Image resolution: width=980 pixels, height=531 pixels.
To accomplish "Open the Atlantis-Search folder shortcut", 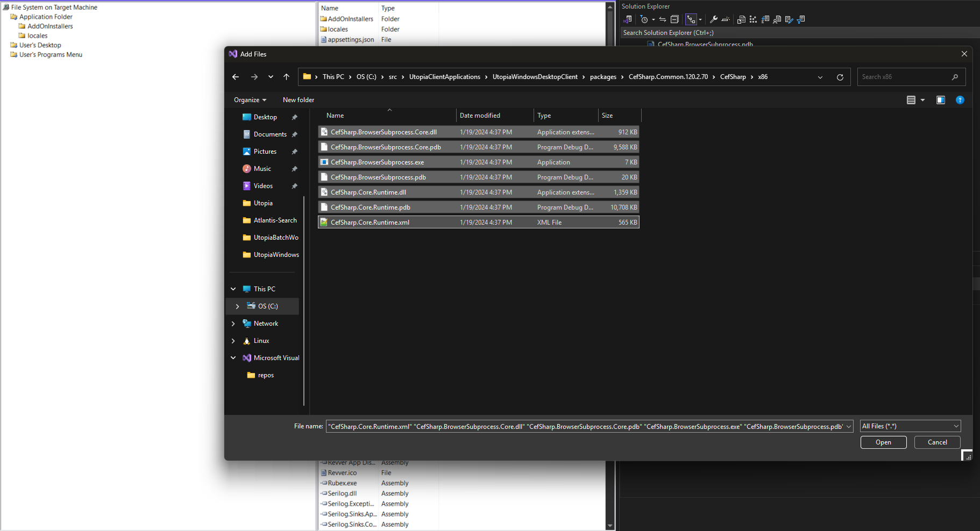I will tap(275, 220).
